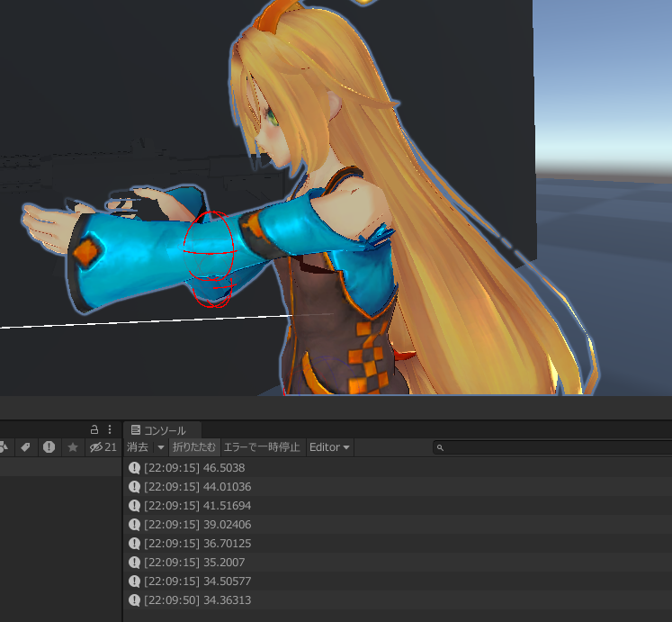
Task: Open favorites star icon in Project toolbar
Action: [x=73, y=447]
